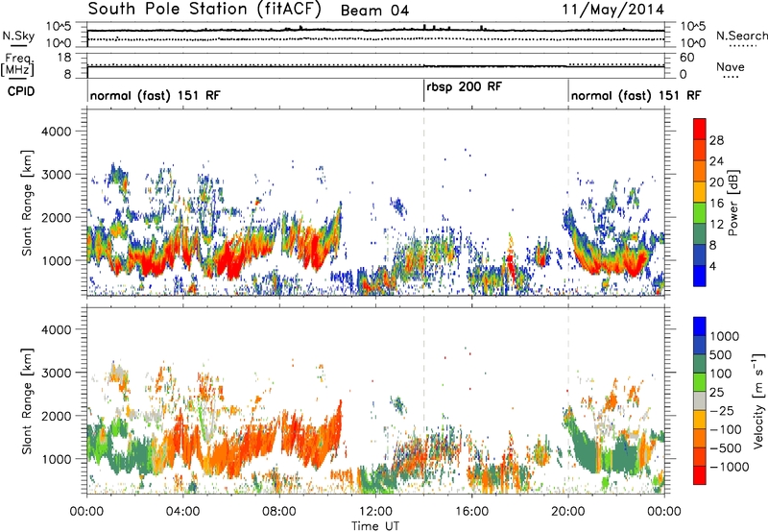Screen dimensions: 768x532
Task: Click the dashed mode-change line at 20:00 in velocity panel
Action: tap(568, 399)
